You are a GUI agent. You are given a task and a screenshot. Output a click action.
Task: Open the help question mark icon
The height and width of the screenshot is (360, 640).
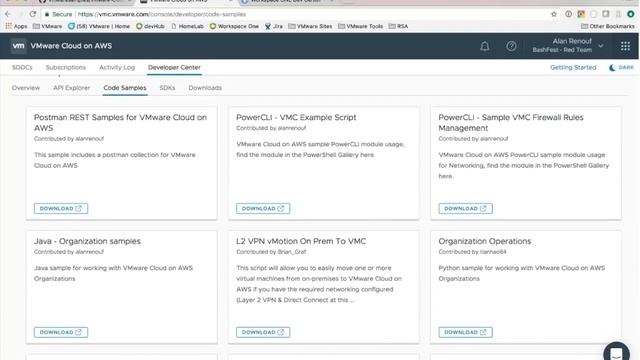click(511, 46)
